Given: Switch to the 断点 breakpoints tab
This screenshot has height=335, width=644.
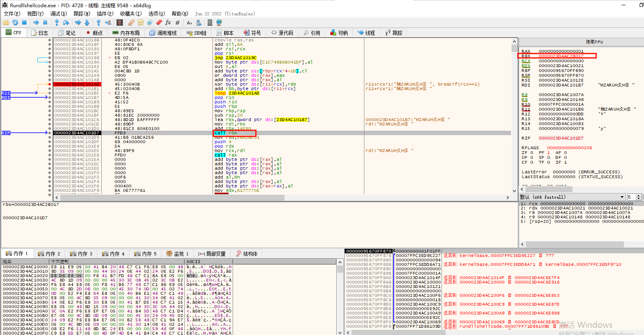Looking at the screenshot, I should pos(94,33).
